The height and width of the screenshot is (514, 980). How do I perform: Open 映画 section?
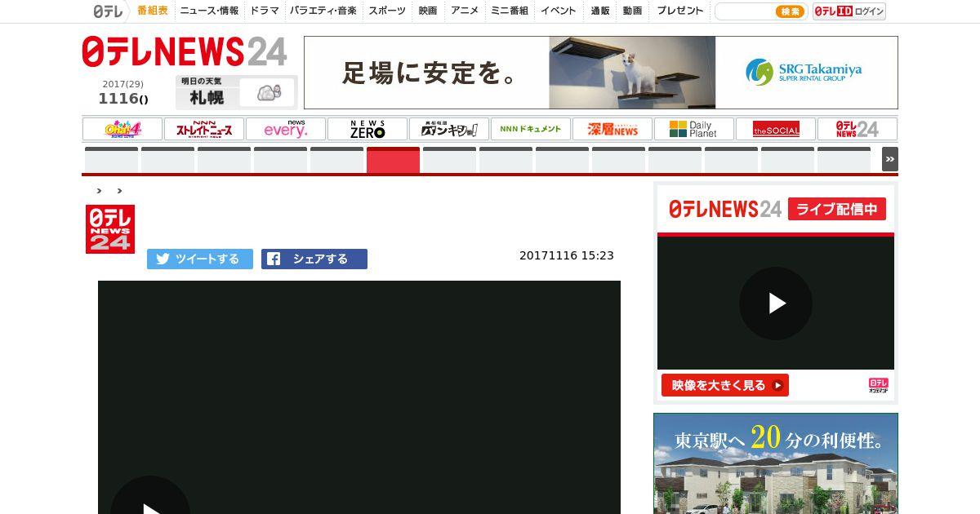(428, 11)
